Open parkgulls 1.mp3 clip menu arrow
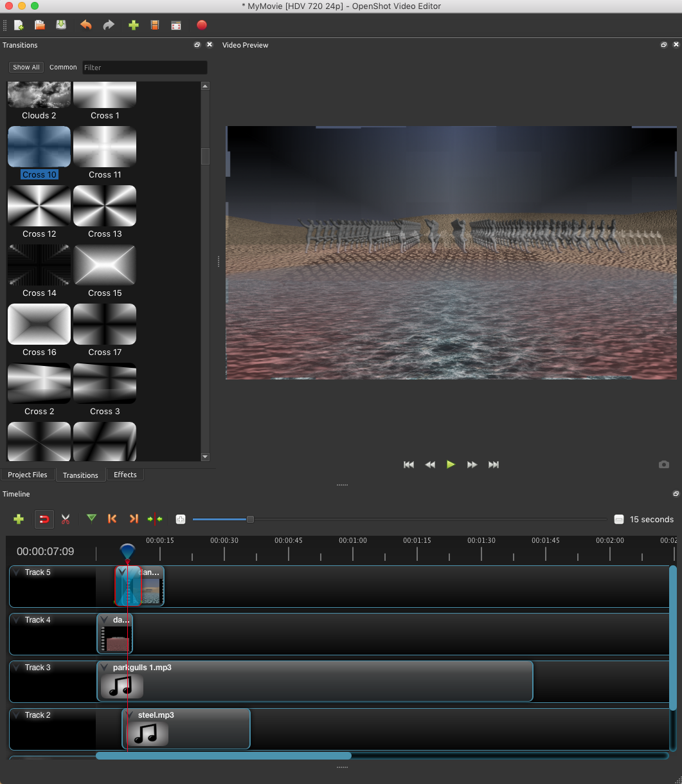 [x=105, y=668]
